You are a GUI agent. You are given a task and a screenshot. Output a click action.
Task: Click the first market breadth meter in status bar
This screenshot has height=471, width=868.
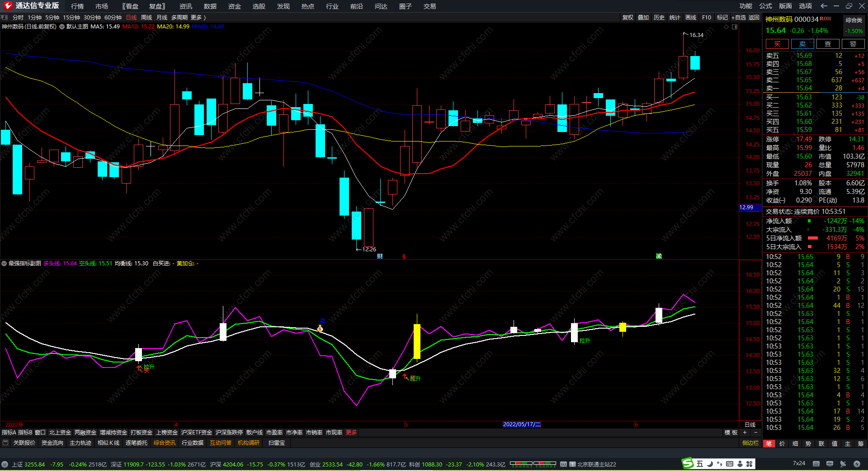[521, 464]
